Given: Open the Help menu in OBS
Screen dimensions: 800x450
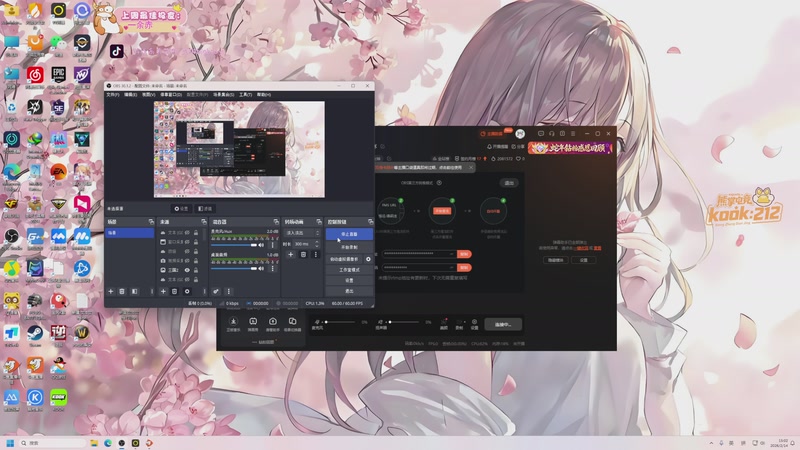Looking at the screenshot, I should [x=263, y=95].
